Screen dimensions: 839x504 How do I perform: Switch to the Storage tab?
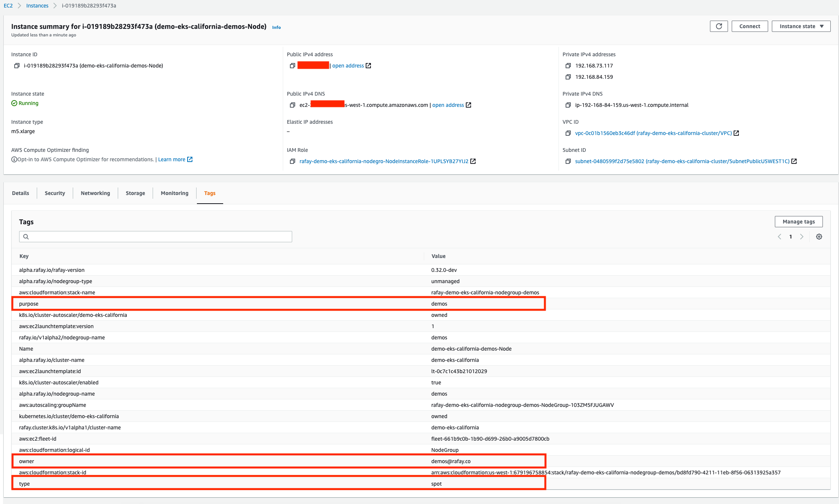(x=135, y=193)
